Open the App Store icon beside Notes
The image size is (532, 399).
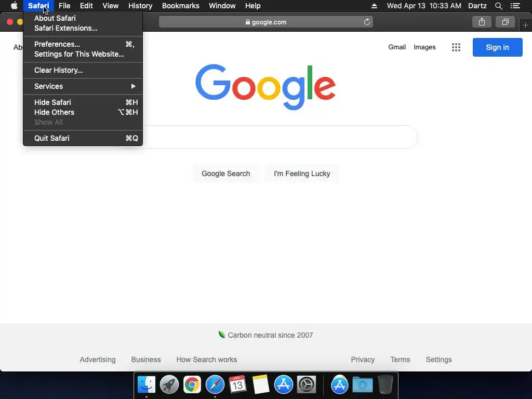tap(283, 385)
